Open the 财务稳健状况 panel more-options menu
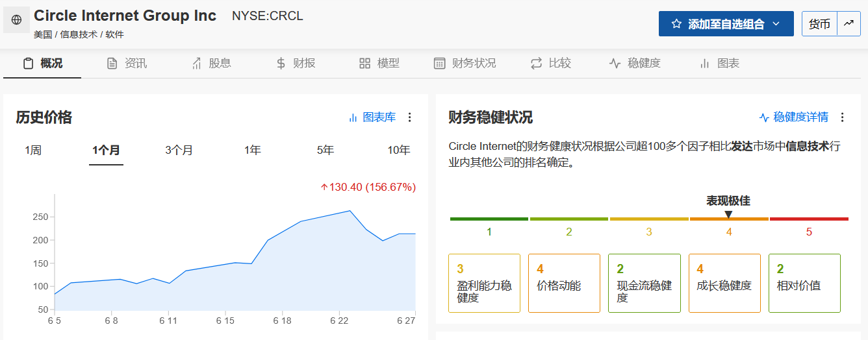This screenshot has height=340, width=868. click(x=843, y=117)
